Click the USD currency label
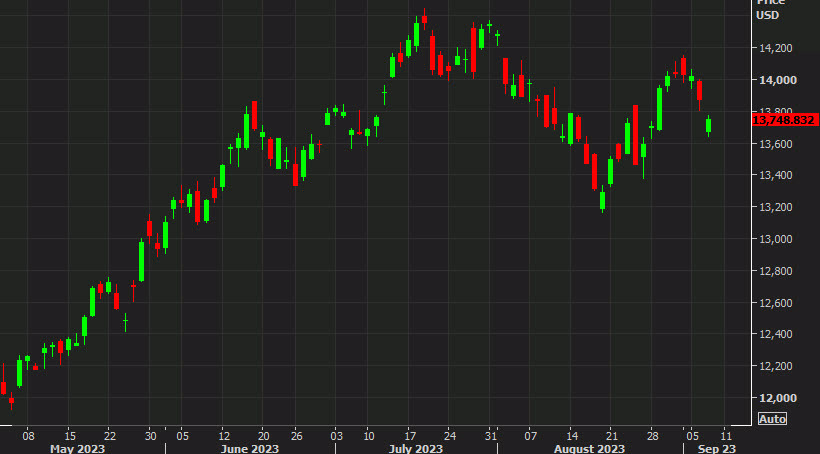 [767, 15]
